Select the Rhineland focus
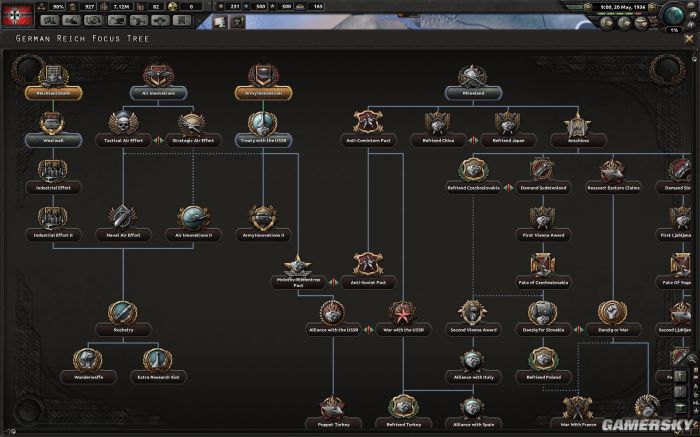The width and height of the screenshot is (700, 437). coord(473,83)
